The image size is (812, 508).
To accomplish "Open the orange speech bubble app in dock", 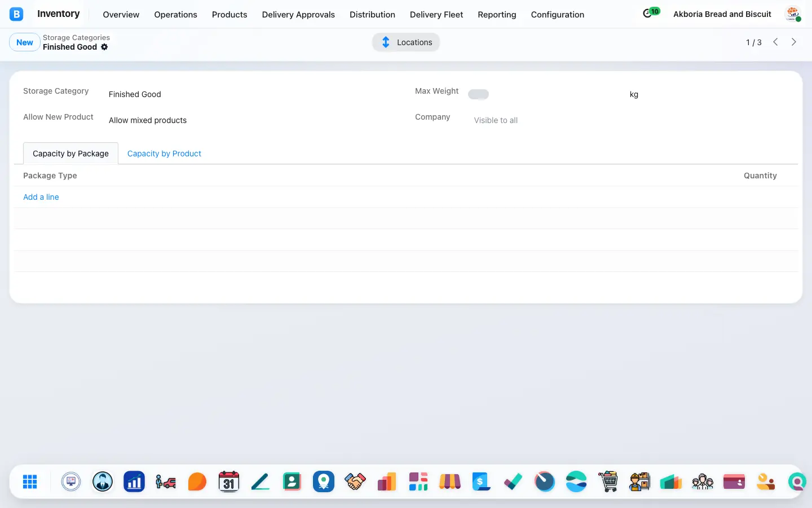I will (197, 481).
